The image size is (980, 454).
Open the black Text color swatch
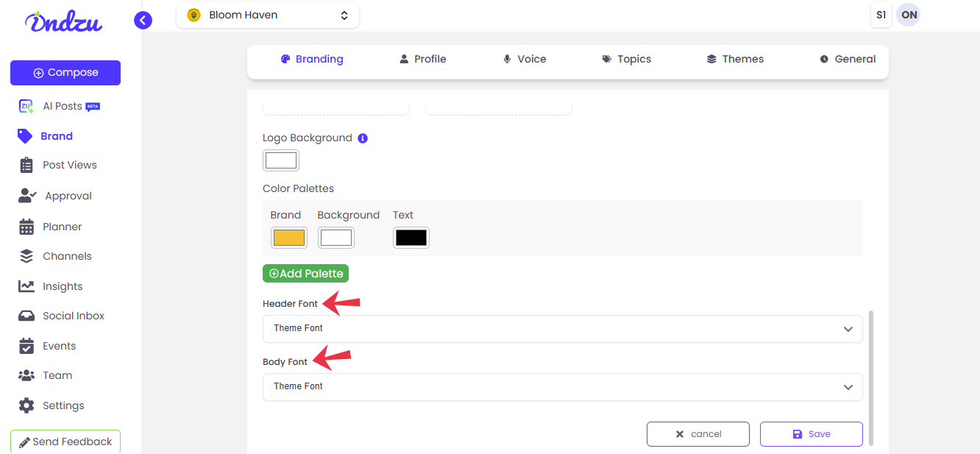point(411,238)
